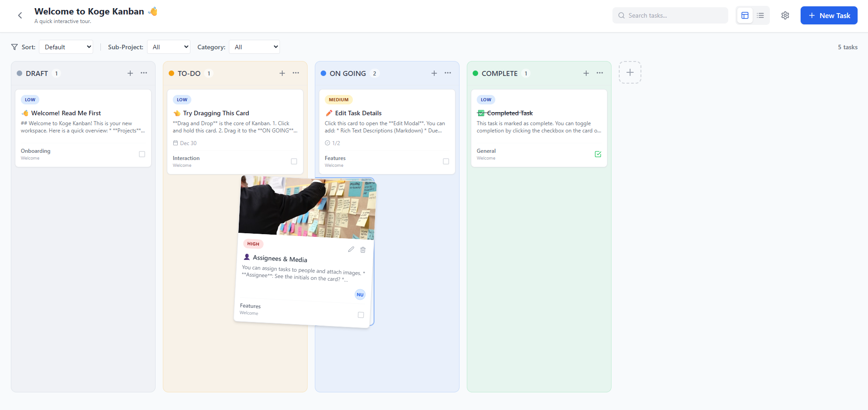The image size is (868, 410).
Task: Click the Search tasks input field
Action: point(670,15)
